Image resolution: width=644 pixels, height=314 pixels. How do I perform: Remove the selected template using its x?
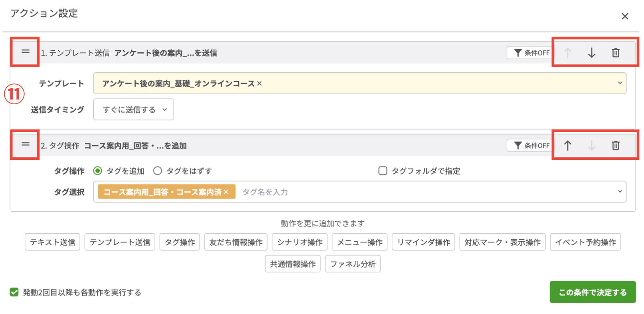click(259, 83)
